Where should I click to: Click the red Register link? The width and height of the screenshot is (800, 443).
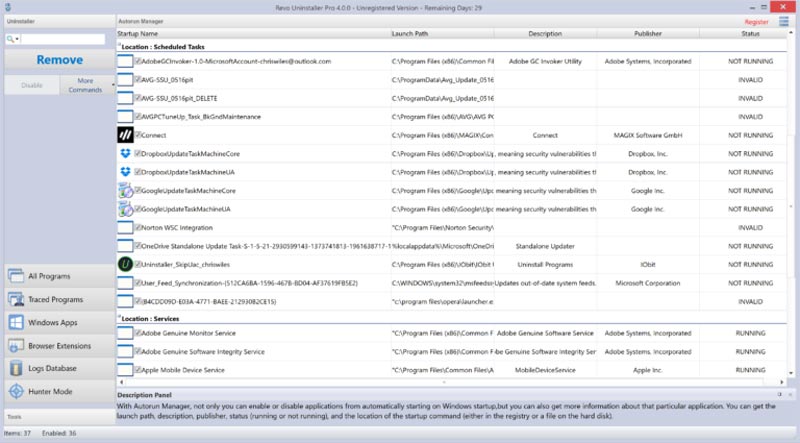coord(756,22)
